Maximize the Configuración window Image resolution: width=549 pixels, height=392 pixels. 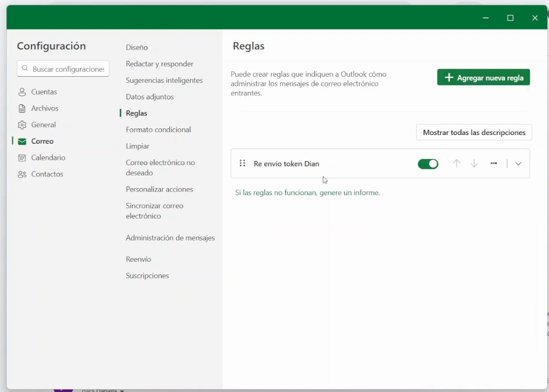point(510,18)
